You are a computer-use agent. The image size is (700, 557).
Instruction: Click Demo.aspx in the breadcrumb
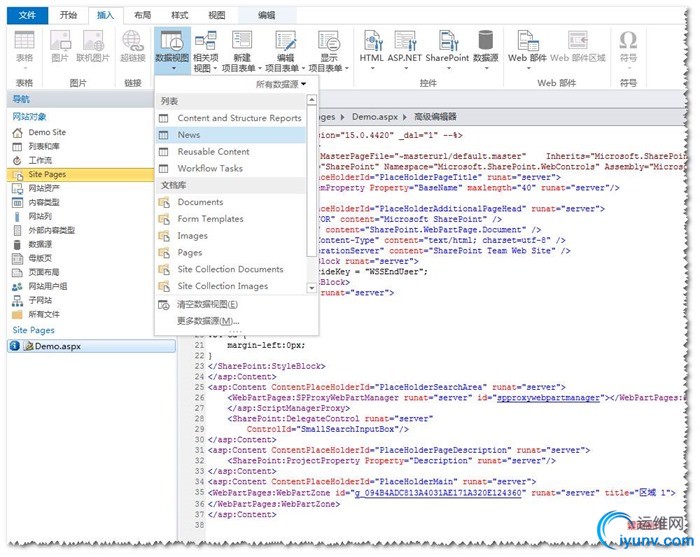pyautogui.click(x=375, y=117)
